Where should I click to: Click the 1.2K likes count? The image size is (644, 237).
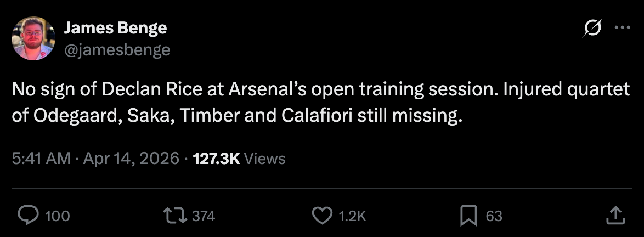pos(353,216)
